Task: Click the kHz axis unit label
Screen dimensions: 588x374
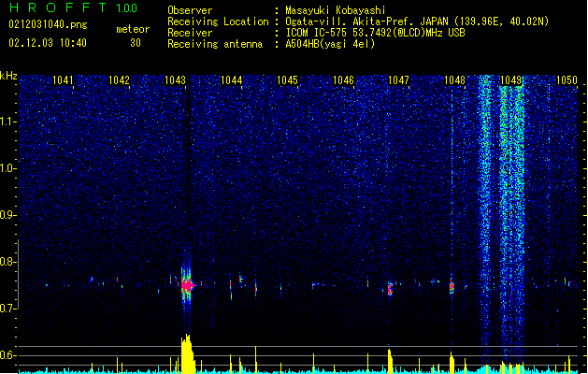Action: coord(8,76)
